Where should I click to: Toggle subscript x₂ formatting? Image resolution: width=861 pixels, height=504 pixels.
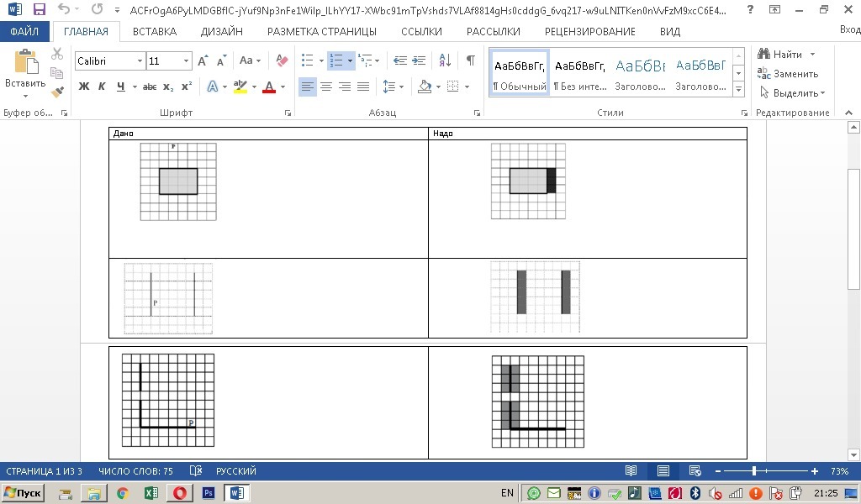(x=168, y=87)
